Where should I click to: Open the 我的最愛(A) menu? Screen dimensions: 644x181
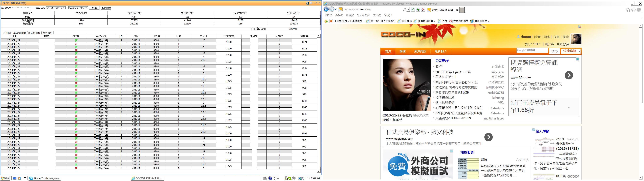[363, 15]
